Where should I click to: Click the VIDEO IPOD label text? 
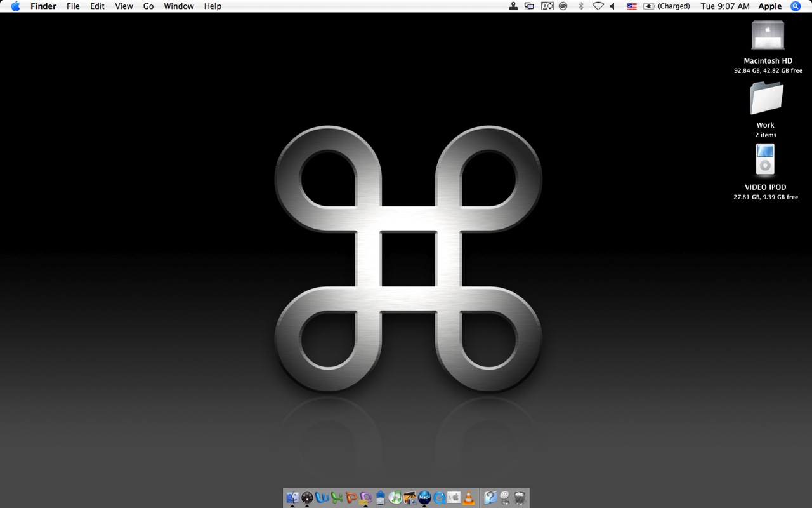click(766, 187)
